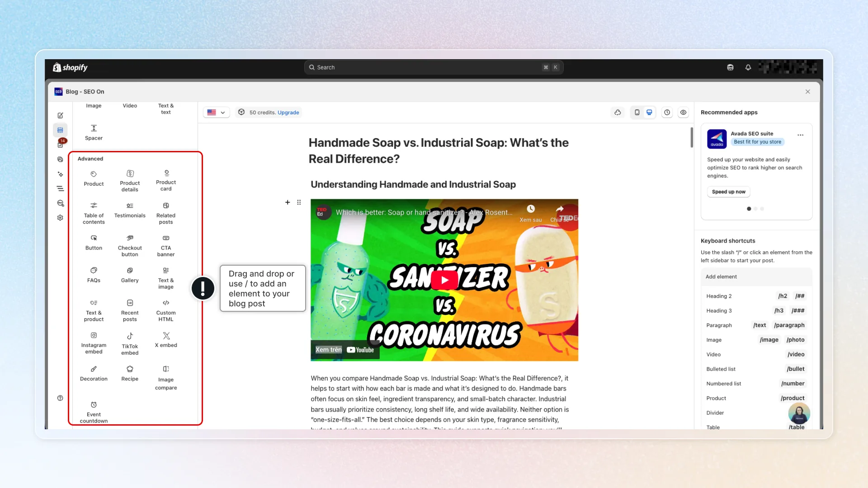
Task: Click the "/number" shortcut label
Action: 793,384
